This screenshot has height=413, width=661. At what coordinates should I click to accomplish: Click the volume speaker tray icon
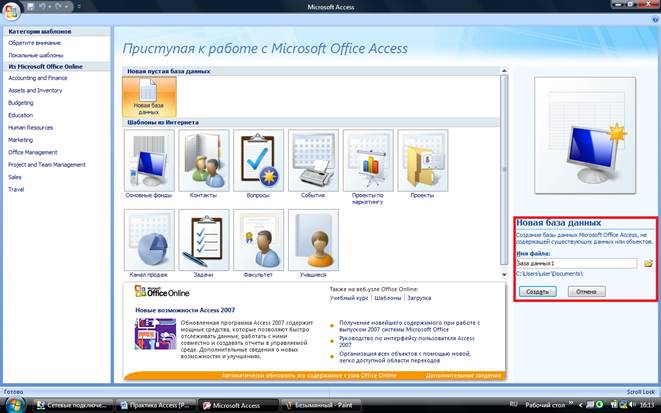pos(630,405)
